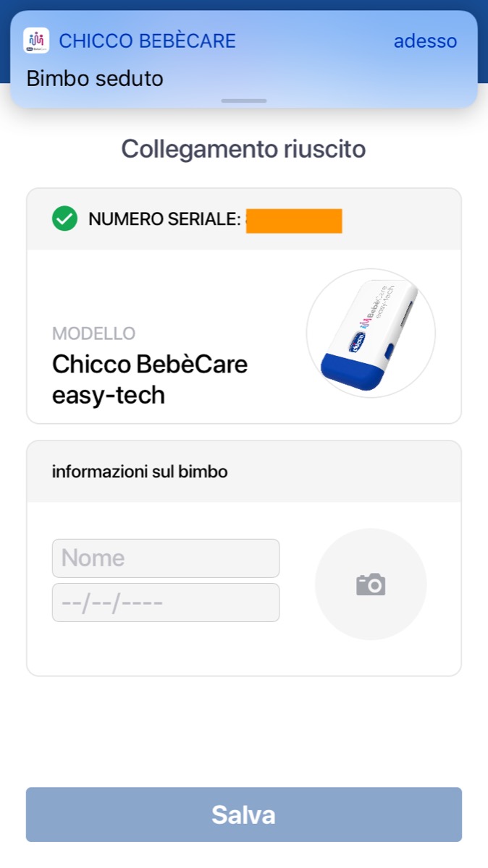Image resolution: width=488 pixels, height=868 pixels.
Task: Click the "Chicco BebèCare easy-tech" model name
Action: point(150,380)
